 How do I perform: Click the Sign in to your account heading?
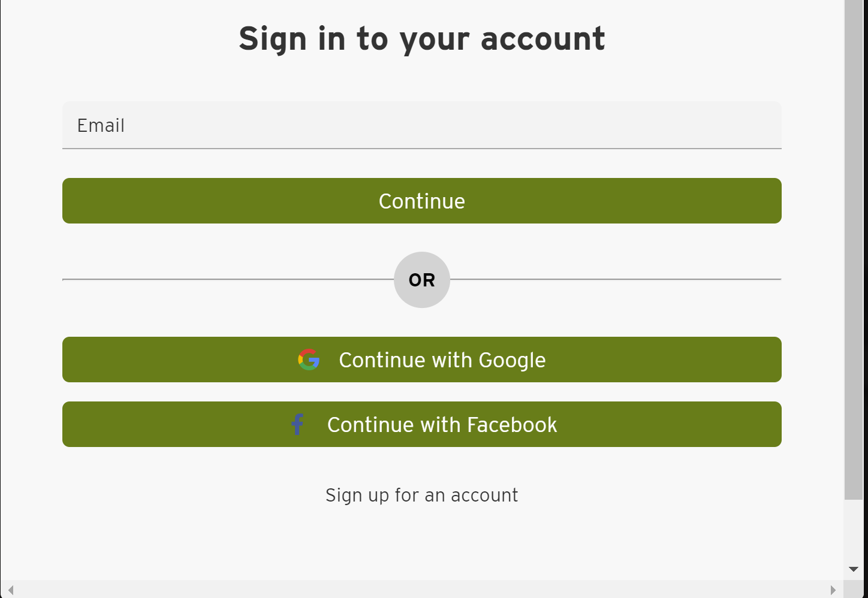pos(422,39)
